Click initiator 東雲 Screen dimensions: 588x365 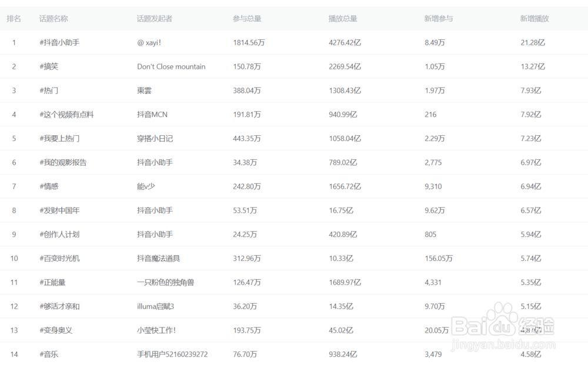tap(145, 91)
